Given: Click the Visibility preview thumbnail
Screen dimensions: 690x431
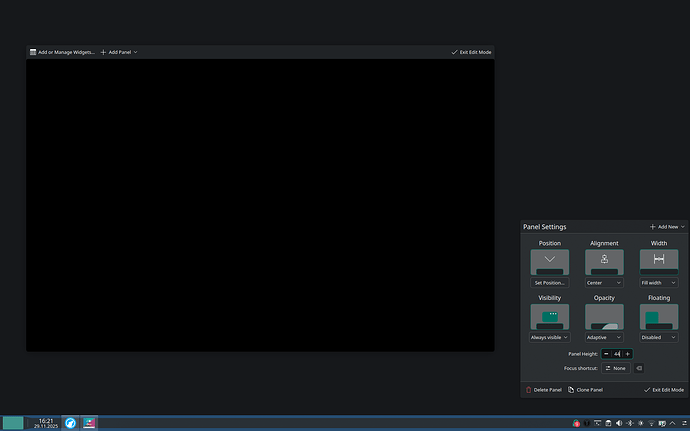Looking at the screenshot, I should point(549,317).
